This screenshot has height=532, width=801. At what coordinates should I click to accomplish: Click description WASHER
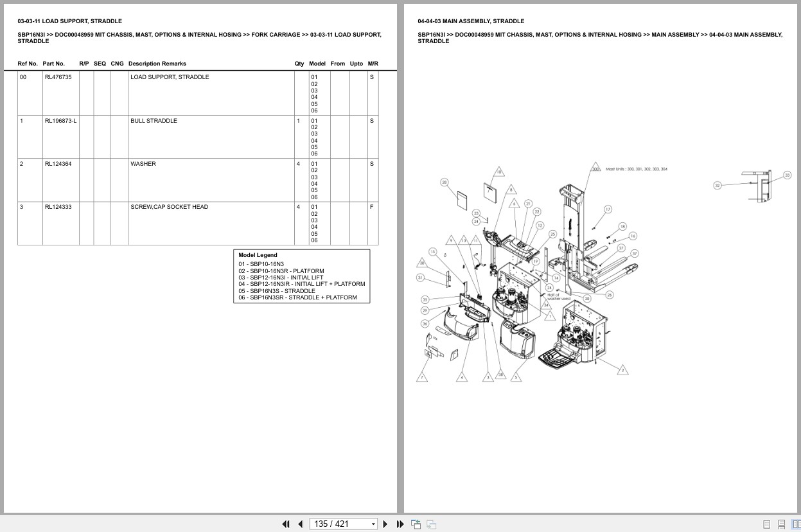143,164
